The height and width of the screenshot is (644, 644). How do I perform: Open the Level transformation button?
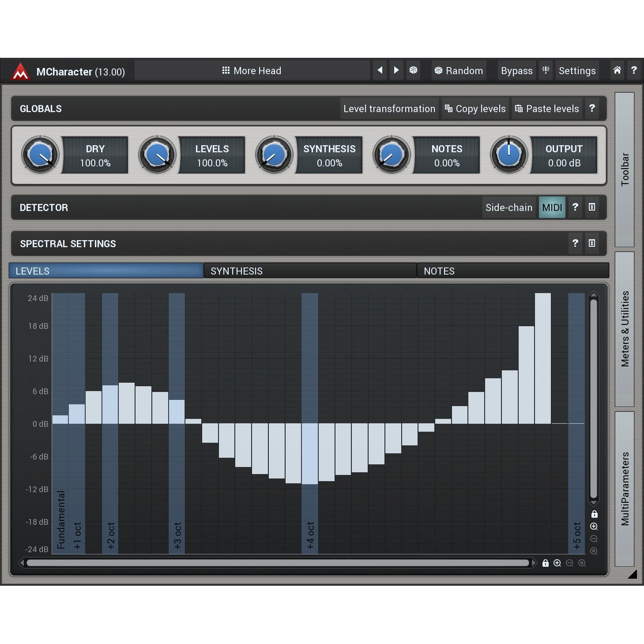point(389,109)
